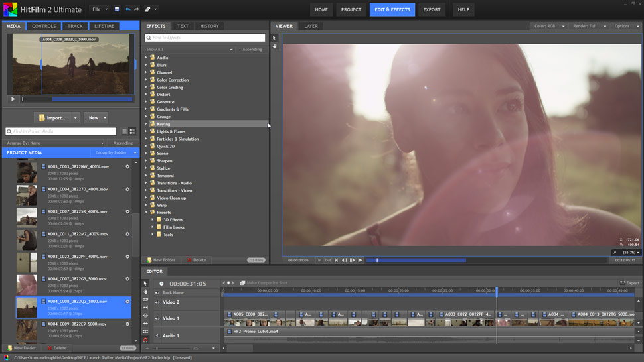
Task: Open the Color: RGB dropdown
Action: click(549, 26)
